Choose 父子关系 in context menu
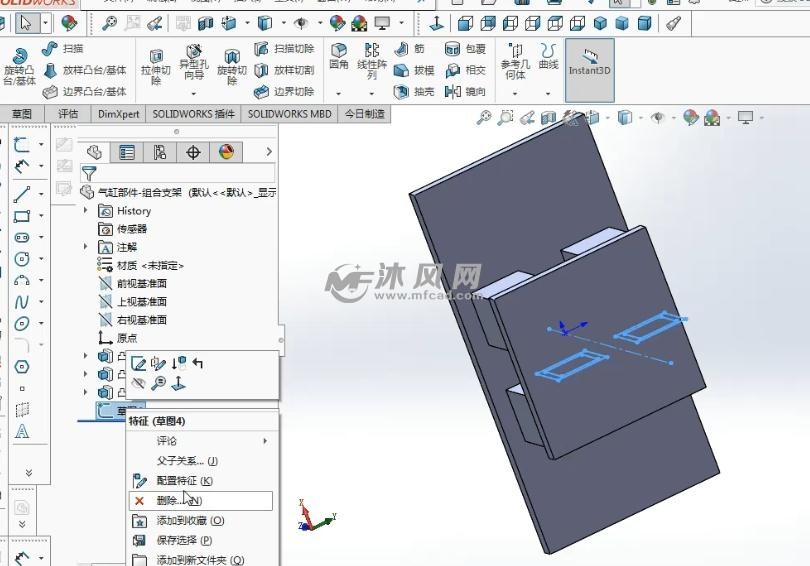The width and height of the screenshot is (810, 566). click(x=201, y=461)
